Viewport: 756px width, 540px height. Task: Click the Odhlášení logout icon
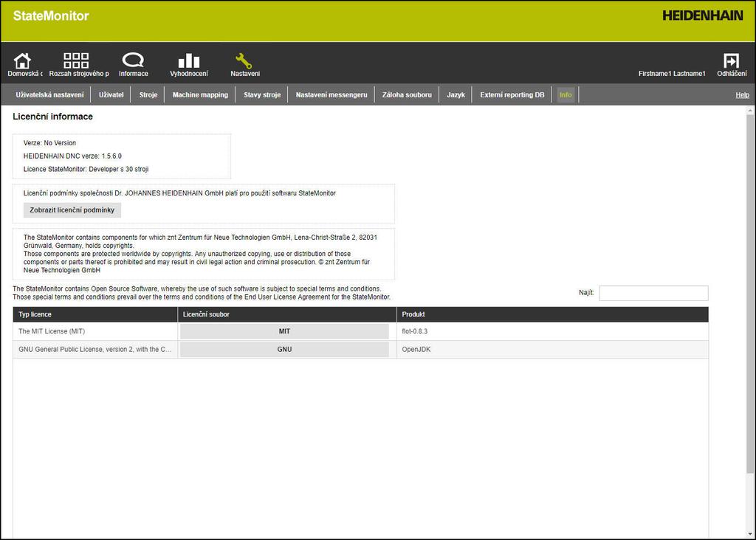click(x=731, y=61)
